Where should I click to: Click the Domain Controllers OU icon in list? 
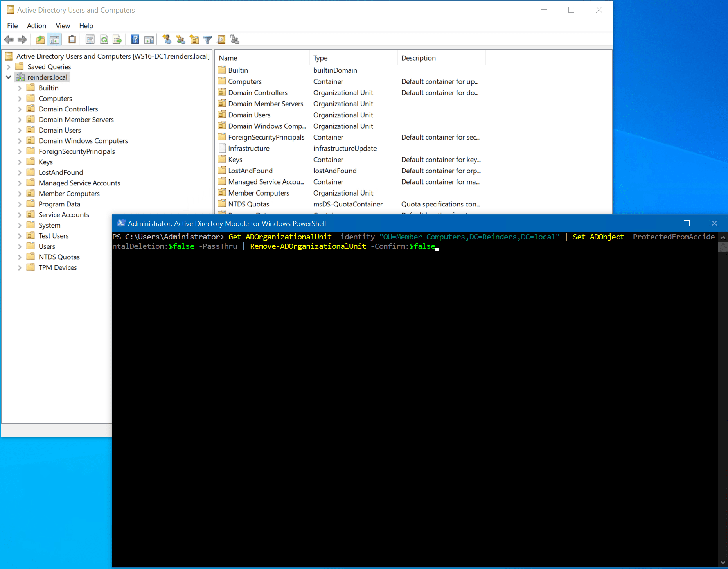[x=222, y=92]
